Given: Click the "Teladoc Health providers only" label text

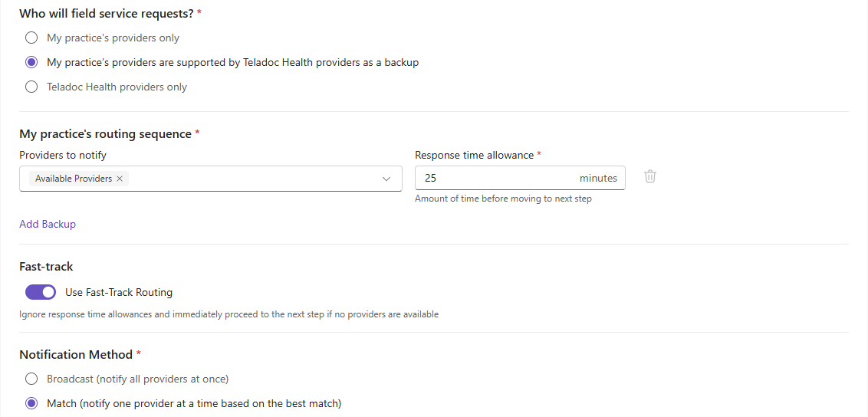Looking at the screenshot, I should coord(117,87).
